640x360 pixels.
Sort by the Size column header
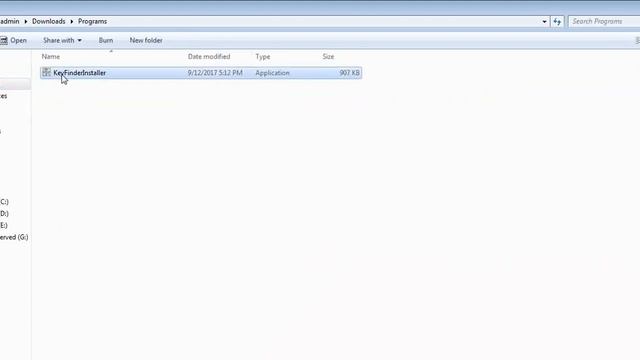tap(328, 56)
